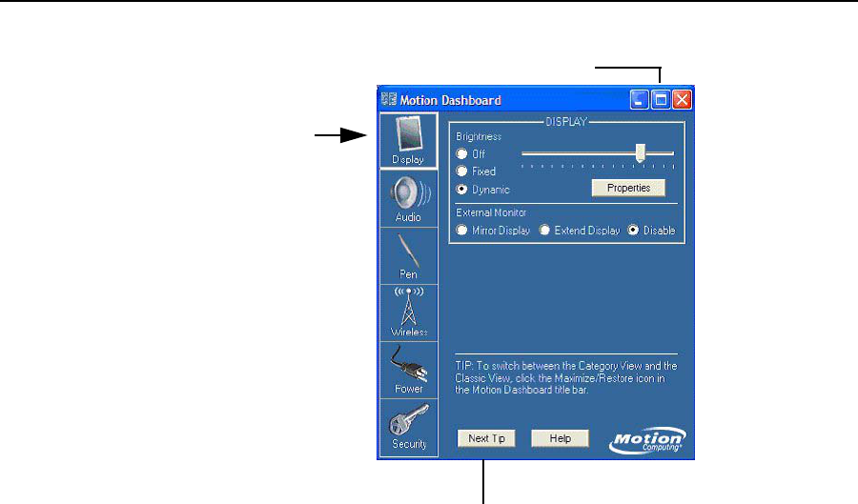The height and width of the screenshot is (504, 858).
Task: Click Maximize/Restore to switch view
Action: 661,99
